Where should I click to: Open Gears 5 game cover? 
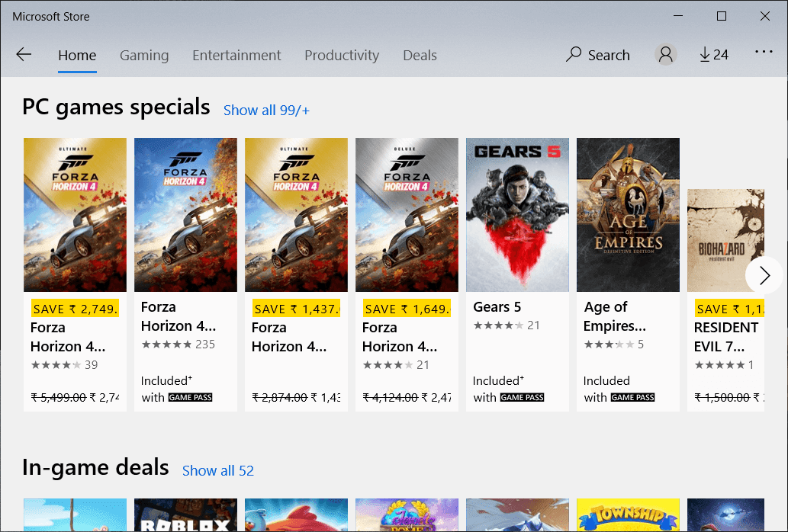tap(517, 215)
